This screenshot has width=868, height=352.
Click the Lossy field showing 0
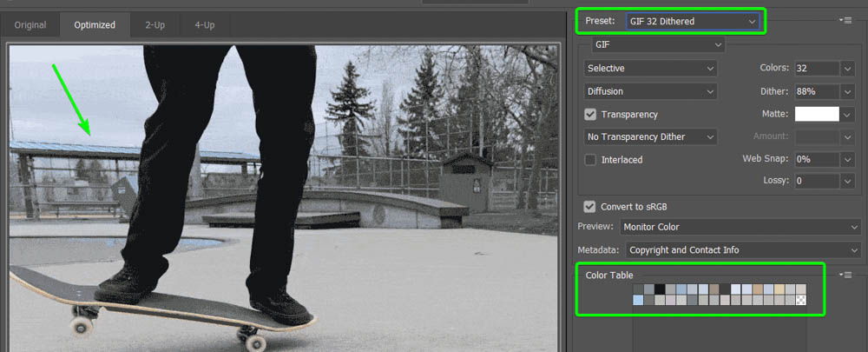[x=817, y=181]
